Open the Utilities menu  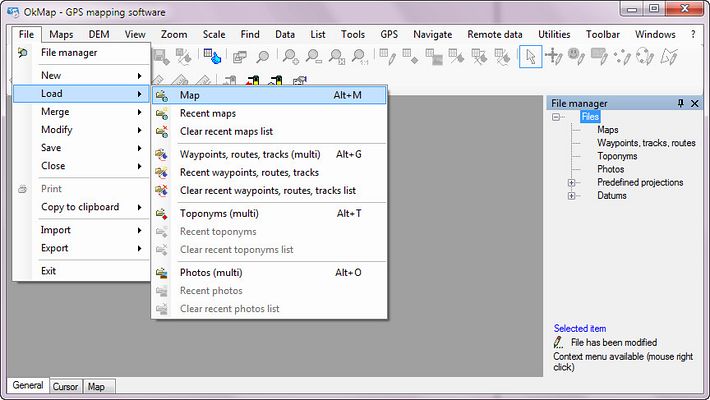coord(554,34)
